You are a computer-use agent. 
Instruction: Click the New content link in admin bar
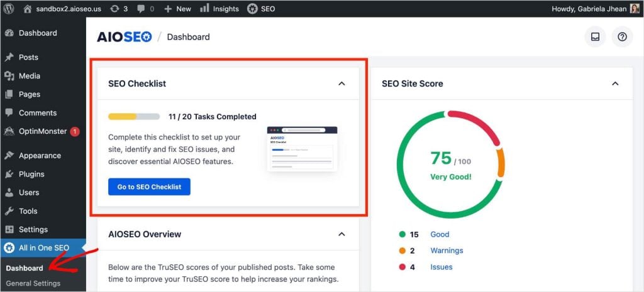(184, 9)
